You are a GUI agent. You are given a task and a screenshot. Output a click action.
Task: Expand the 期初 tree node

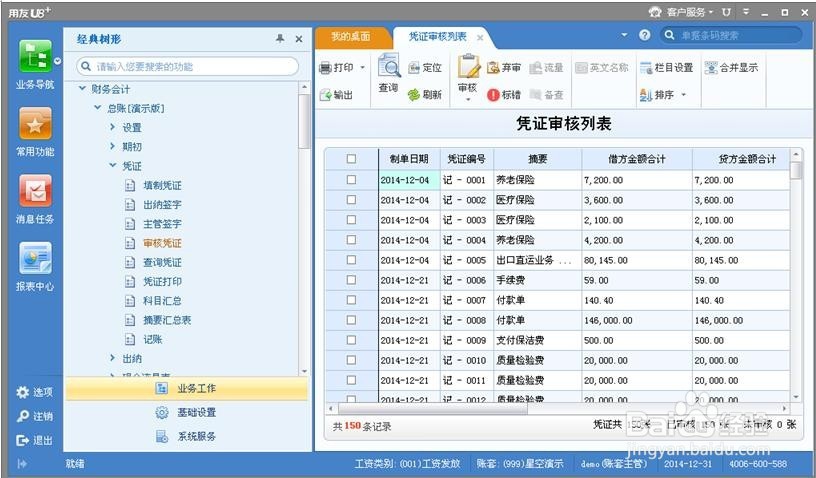click(x=112, y=146)
